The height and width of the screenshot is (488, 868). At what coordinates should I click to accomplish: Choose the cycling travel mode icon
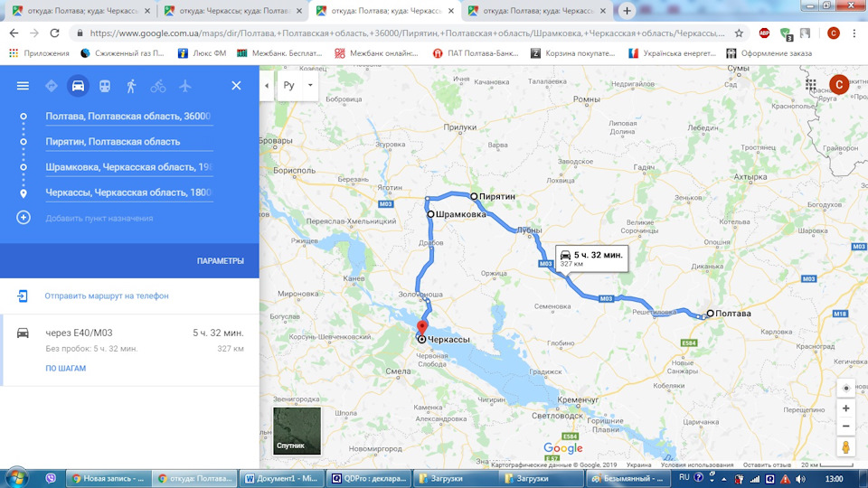click(x=157, y=86)
